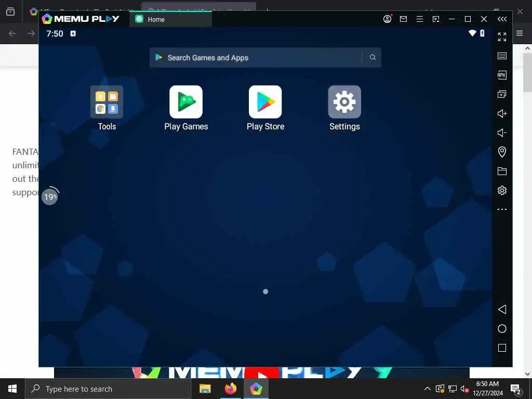This screenshot has width=532, height=399.
Task: Click the muted speaker tray icon
Action: point(464,389)
